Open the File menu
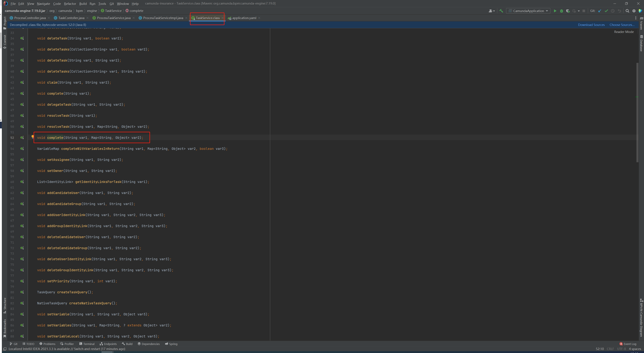Viewport: 644px width, 353px height. click(x=13, y=4)
